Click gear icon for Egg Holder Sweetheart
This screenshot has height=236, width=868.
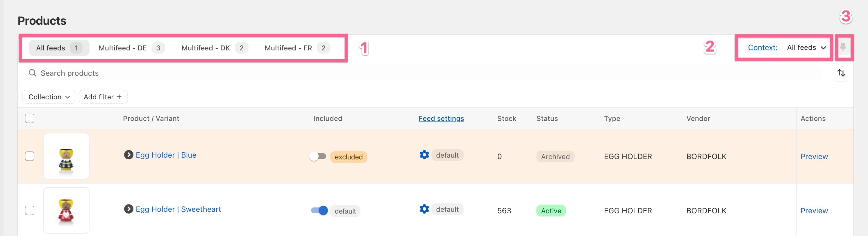424,209
